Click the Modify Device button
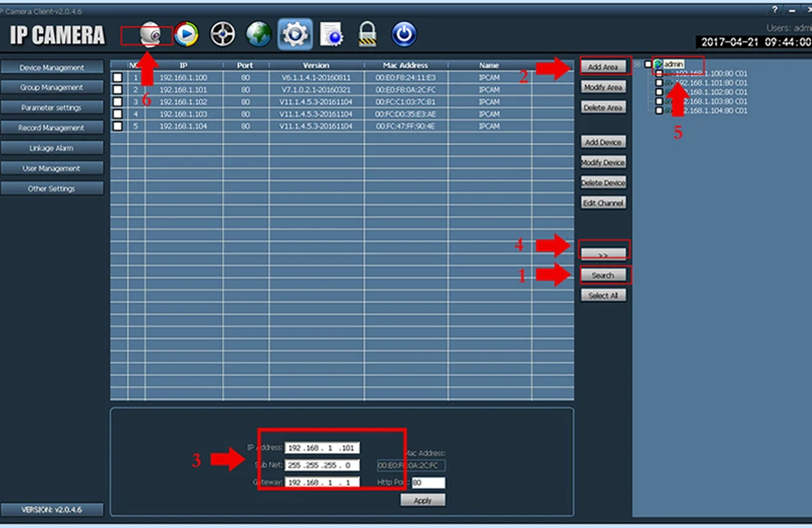 click(603, 162)
